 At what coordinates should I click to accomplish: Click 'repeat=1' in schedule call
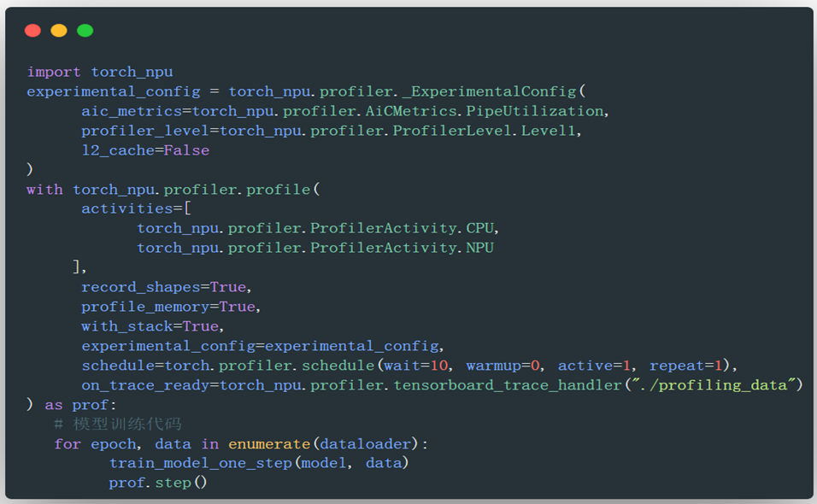pyautogui.click(x=686, y=366)
